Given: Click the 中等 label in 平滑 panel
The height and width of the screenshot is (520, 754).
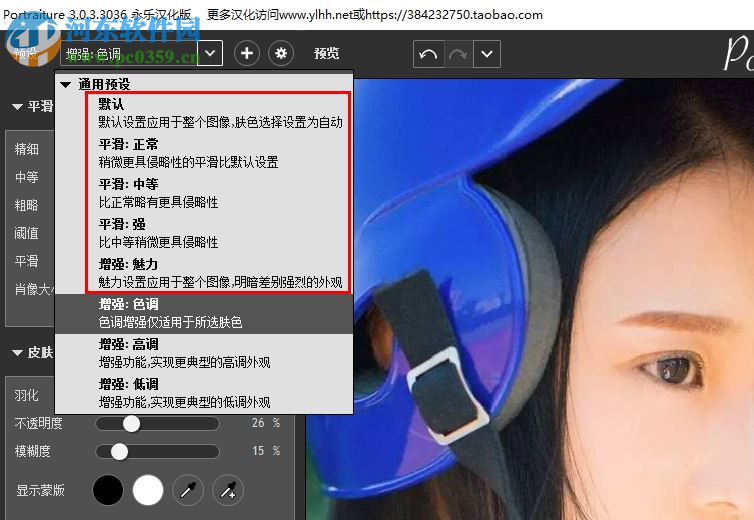Looking at the screenshot, I should (26, 177).
